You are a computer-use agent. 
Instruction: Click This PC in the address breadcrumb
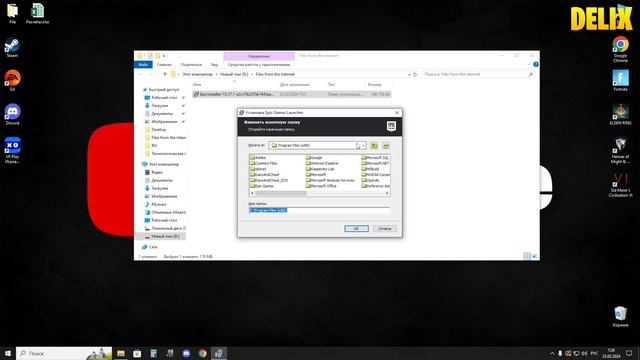click(x=198, y=75)
